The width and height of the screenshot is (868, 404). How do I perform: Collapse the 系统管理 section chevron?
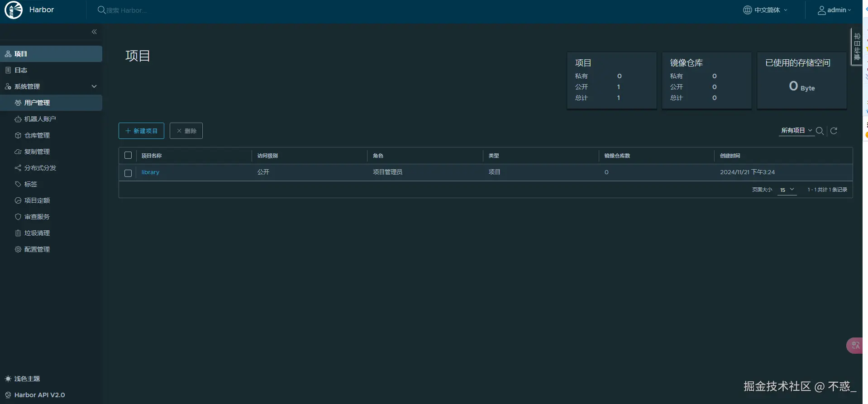[94, 86]
